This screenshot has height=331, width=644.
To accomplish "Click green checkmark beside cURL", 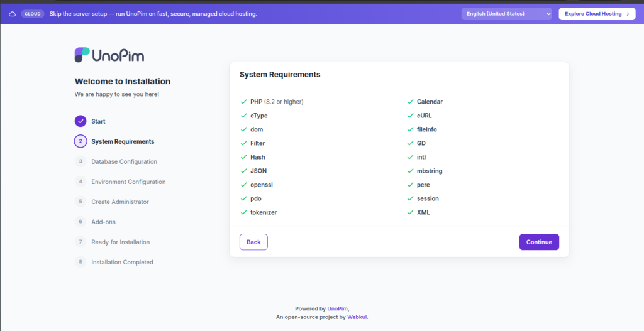I will pyautogui.click(x=410, y=116).
